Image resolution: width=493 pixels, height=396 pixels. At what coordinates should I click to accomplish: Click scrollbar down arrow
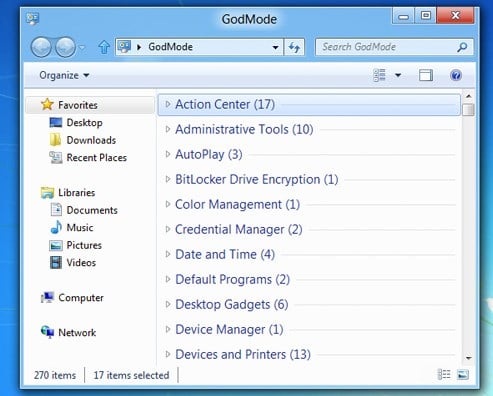(x=468, y=358)
